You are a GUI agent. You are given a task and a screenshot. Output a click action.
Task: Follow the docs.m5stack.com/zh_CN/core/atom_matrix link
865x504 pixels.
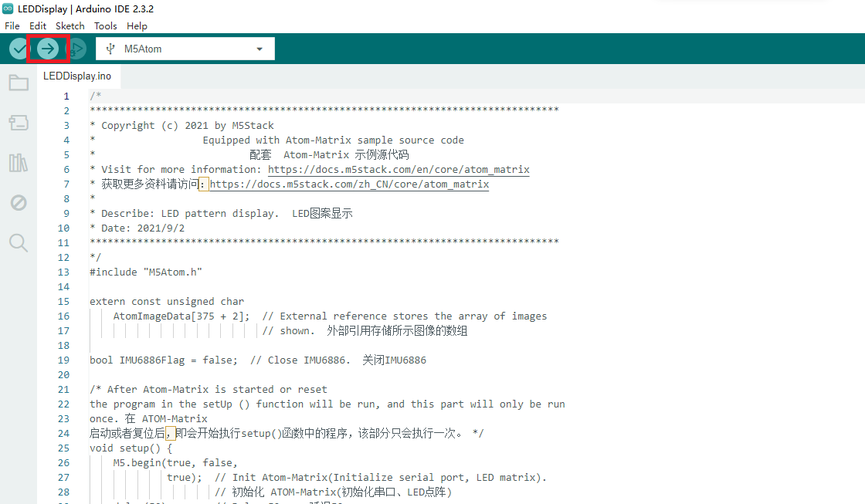coord(349,184)
